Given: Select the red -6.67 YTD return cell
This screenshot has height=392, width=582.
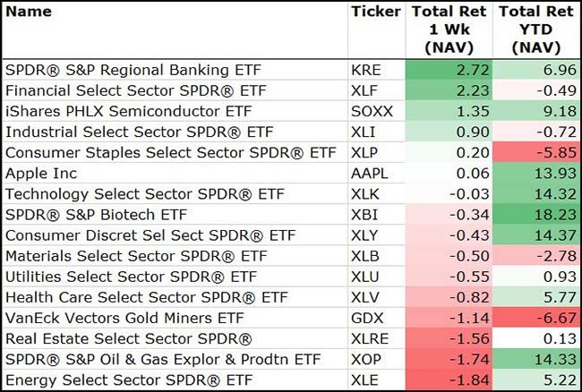Looking at the screenshot, I should pos(535,318).
